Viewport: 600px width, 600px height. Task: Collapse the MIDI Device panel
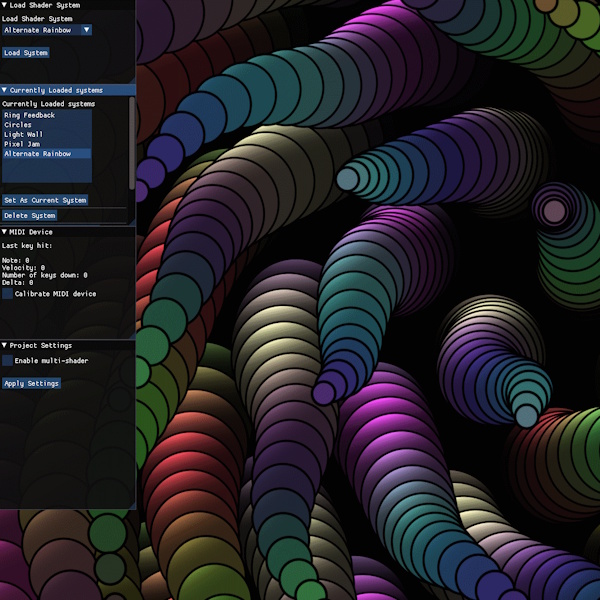pyautogui.click(x=4, y=232)
